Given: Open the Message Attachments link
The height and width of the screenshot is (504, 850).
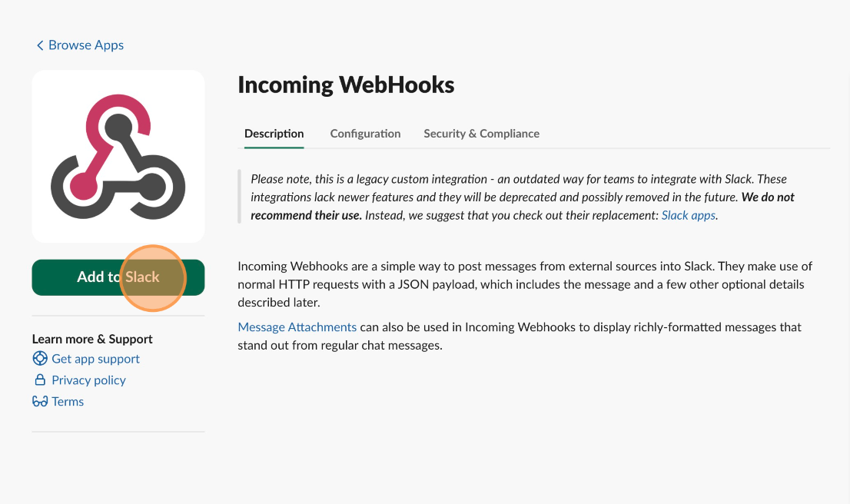Looking at the screenshot, I should (297, 327).
